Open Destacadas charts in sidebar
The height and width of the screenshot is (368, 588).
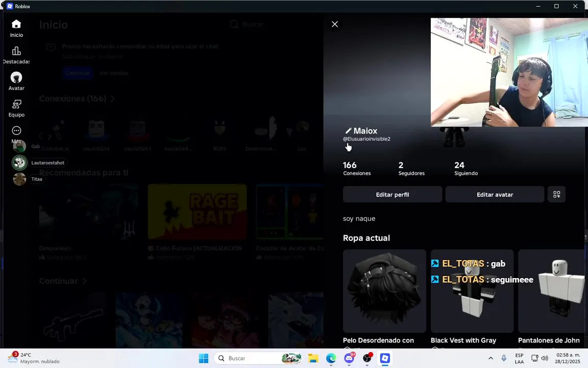pyautogui.click(x=16, y=55)
